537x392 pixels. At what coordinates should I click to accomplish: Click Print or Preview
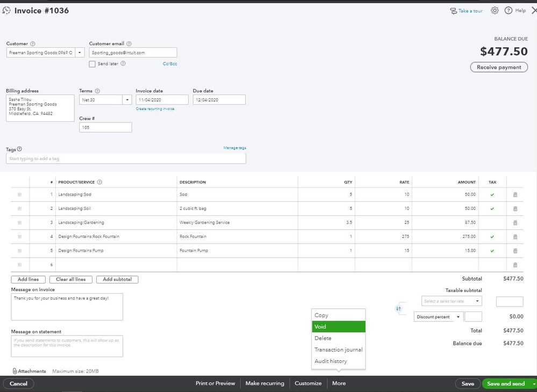[x=216, y=383]
